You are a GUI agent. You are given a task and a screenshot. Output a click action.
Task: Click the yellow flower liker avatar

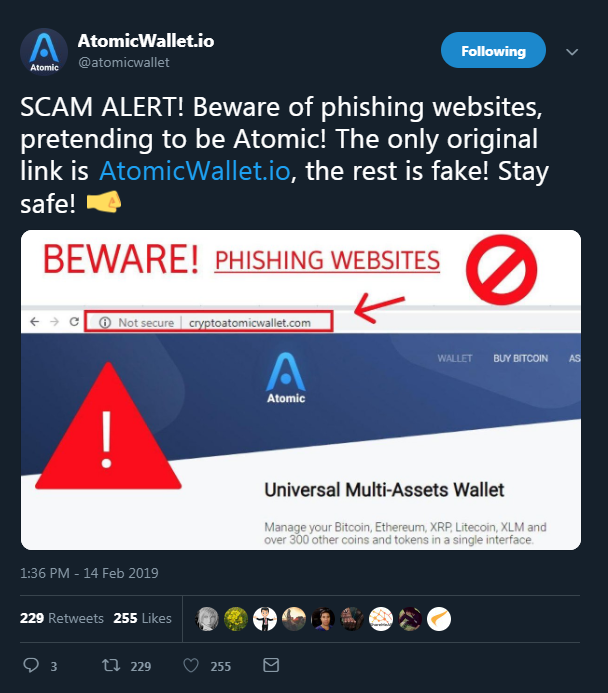[236, 619]
